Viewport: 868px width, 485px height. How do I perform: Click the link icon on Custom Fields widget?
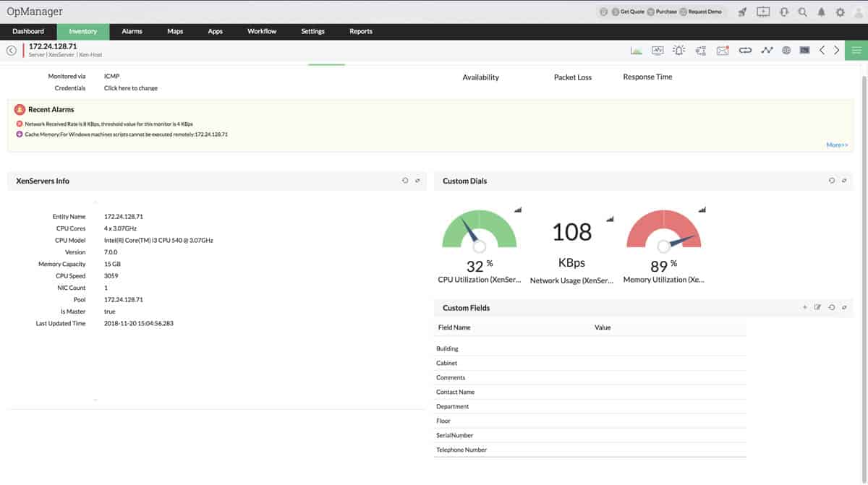844,307
